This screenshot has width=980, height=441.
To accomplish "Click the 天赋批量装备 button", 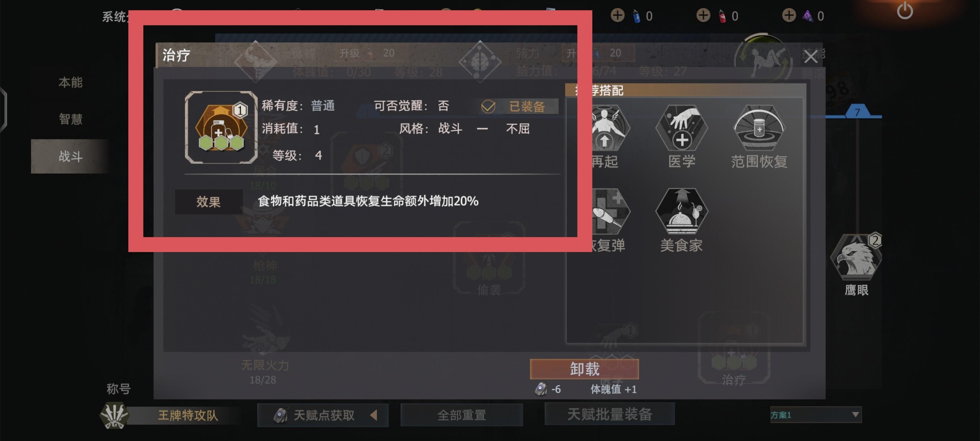I will (609, 414).
